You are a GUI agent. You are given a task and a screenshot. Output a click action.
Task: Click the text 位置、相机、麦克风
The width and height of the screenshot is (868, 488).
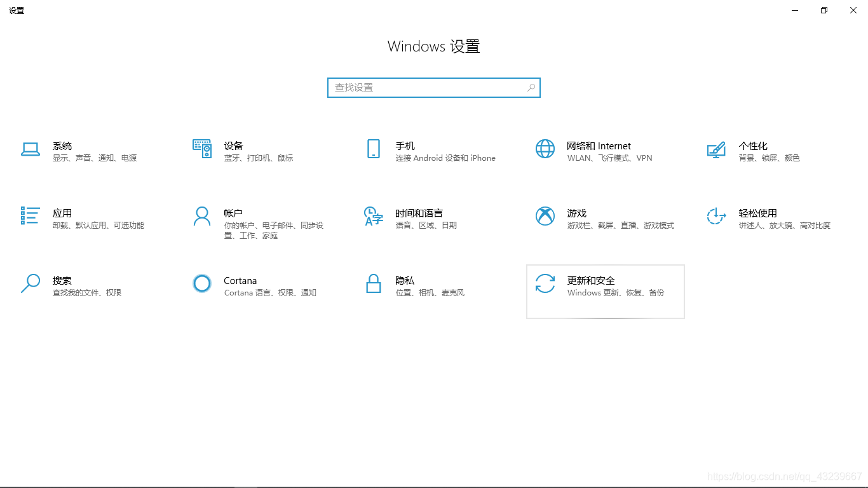click(x=430, y=293)
